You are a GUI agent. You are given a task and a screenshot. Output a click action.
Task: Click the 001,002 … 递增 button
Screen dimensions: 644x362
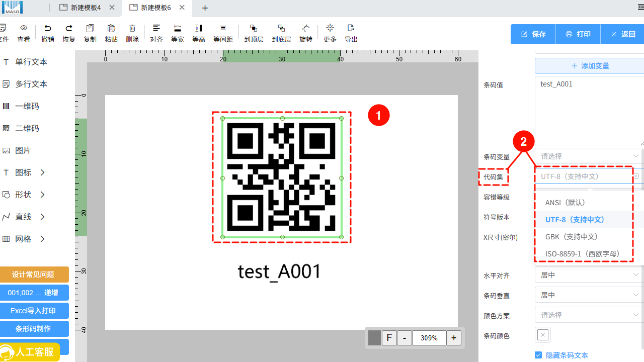pos(34,293)
